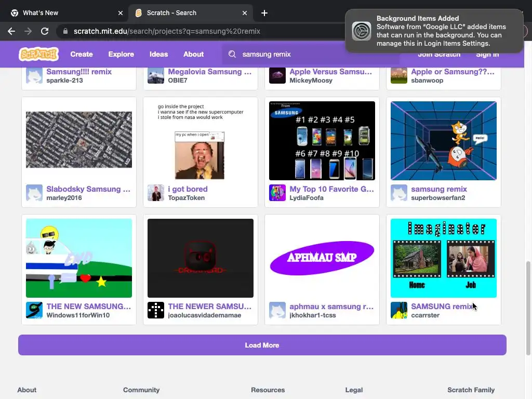This screenshot has width=532, height=399.
Task: Open jkhokhar1-tcss user avatar
Action: point(277,310)
